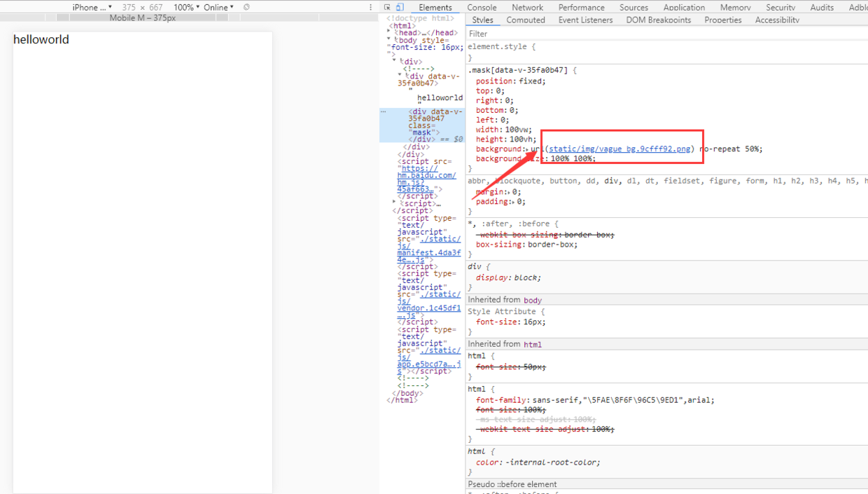
Task: Click the element.style rule header
Action: pyautogui.click(x=502, y=47)
